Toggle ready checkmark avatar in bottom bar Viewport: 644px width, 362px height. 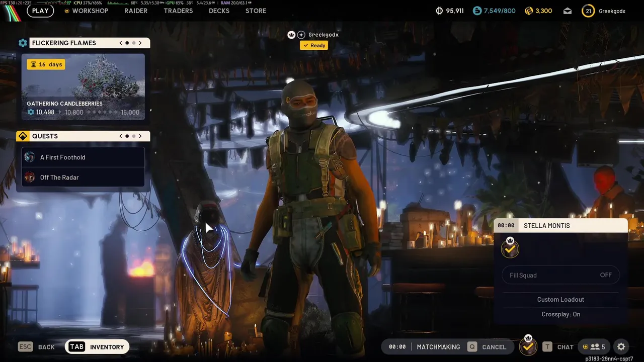(x=528, y=346)
